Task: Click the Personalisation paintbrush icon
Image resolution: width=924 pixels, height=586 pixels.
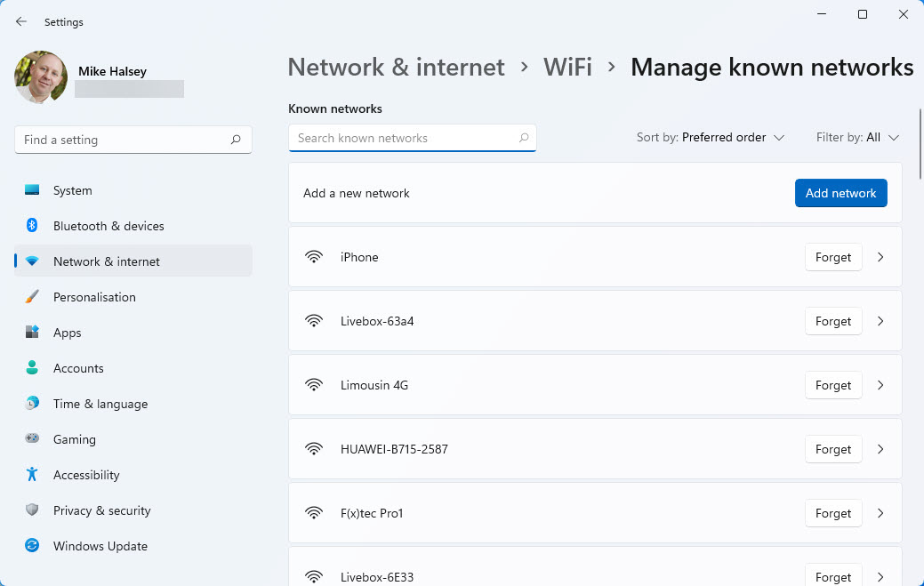Action: tap(32, 297)
